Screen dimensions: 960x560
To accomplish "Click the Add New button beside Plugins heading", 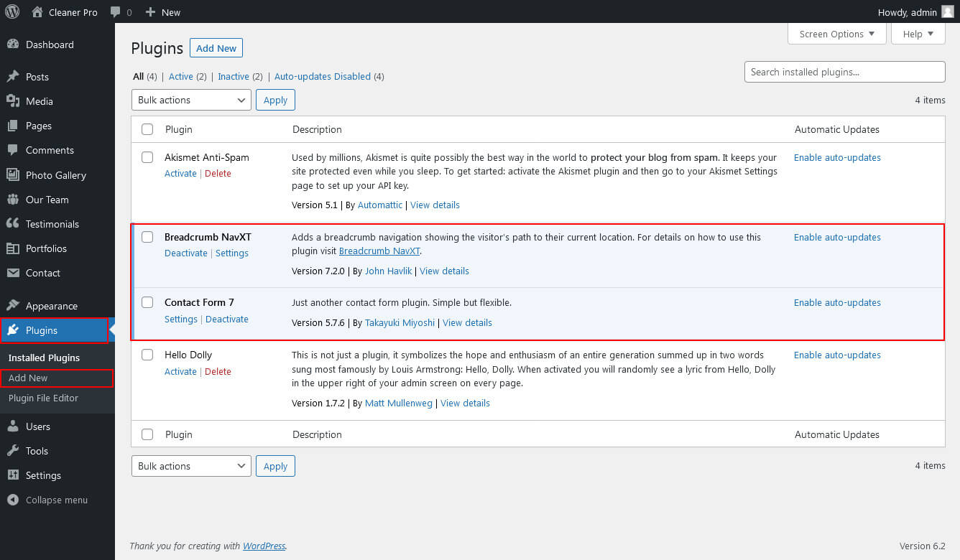I will click(216, 48).
